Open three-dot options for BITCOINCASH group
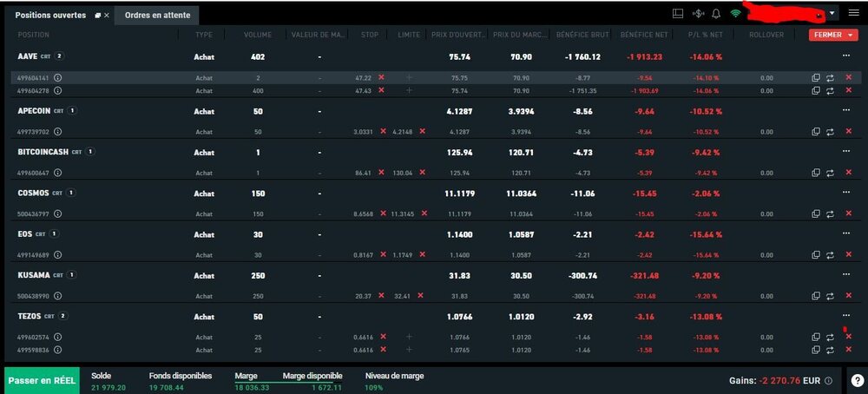The width and height of the screenshot is (868, 394). tap(846, 152)
